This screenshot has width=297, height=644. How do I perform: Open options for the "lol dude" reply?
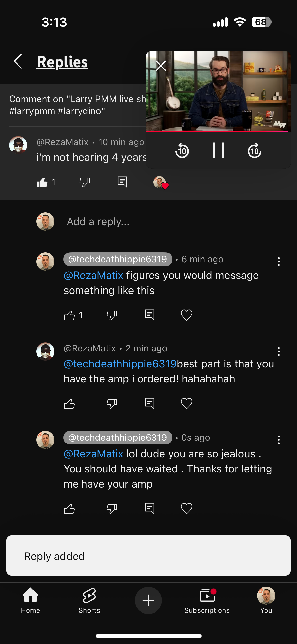(279, 440)
